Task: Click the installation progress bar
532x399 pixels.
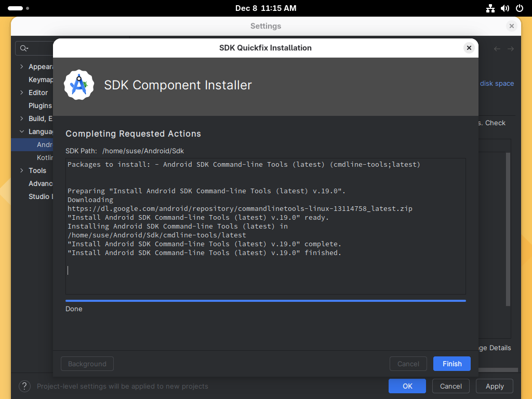Action: pyautogui.click(x=265, y=301)
